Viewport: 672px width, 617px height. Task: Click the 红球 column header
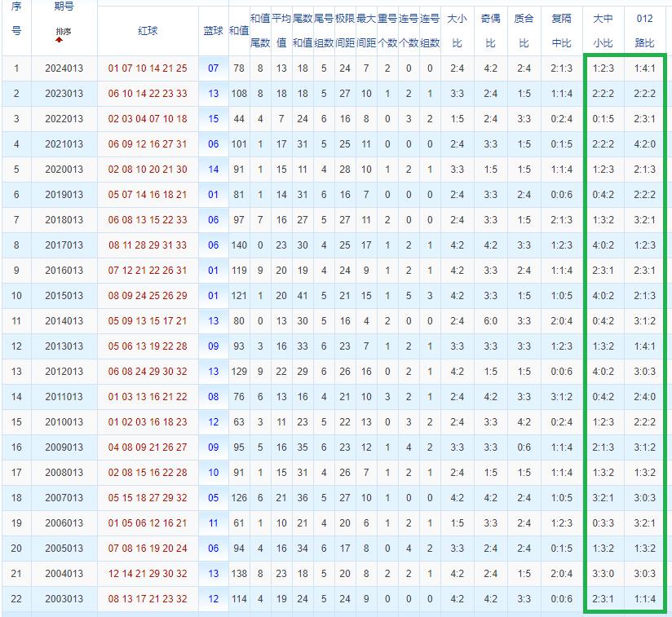(x=147, y=30)
